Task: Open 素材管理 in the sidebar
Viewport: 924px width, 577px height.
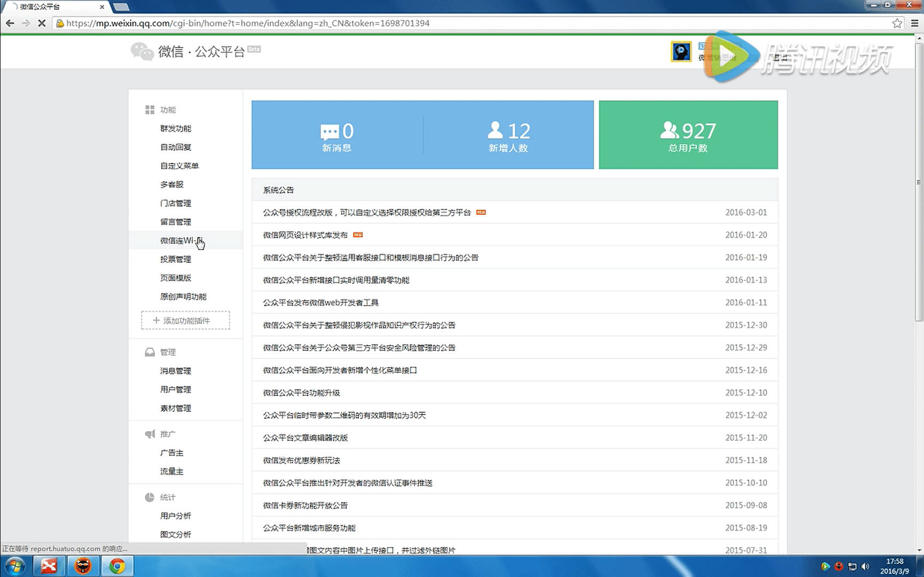Action: 175,408
